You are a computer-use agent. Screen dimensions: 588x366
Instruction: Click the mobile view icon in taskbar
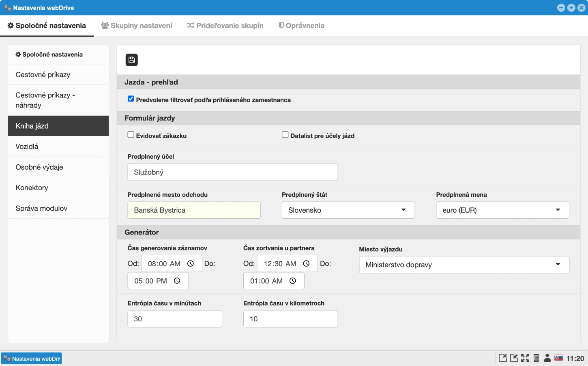pyautogui.click(x=536, y=358)
